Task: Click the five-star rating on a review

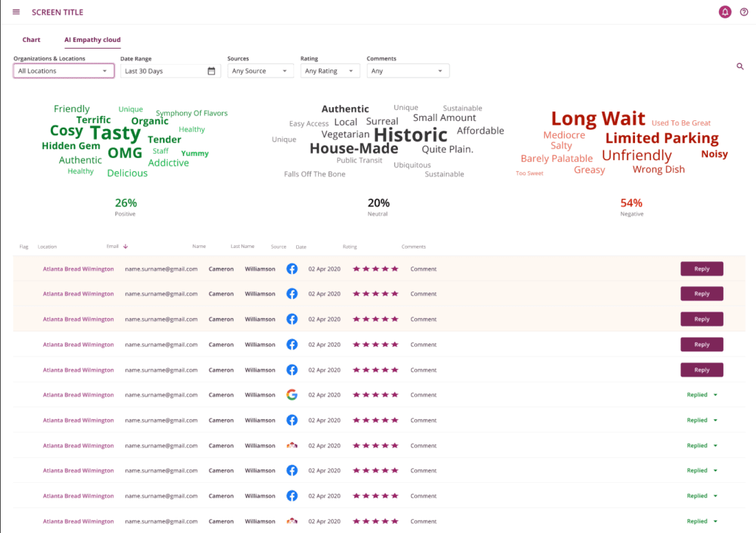Action: point(375,269)
